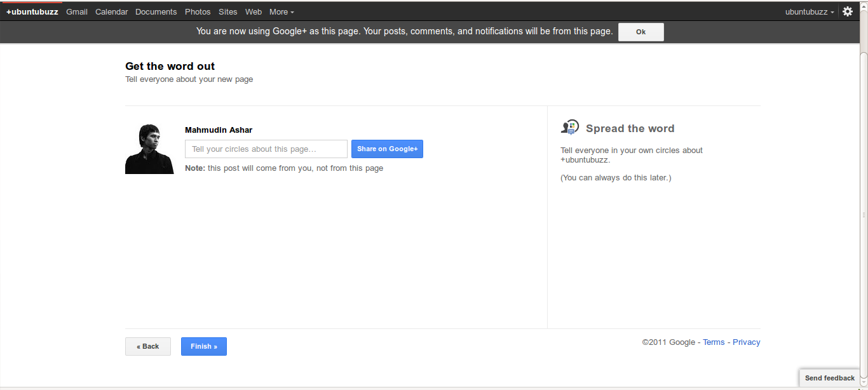Screen dimensions: 868x390
Task: Open Gmail from the top bar
Action: pos(77,12)
